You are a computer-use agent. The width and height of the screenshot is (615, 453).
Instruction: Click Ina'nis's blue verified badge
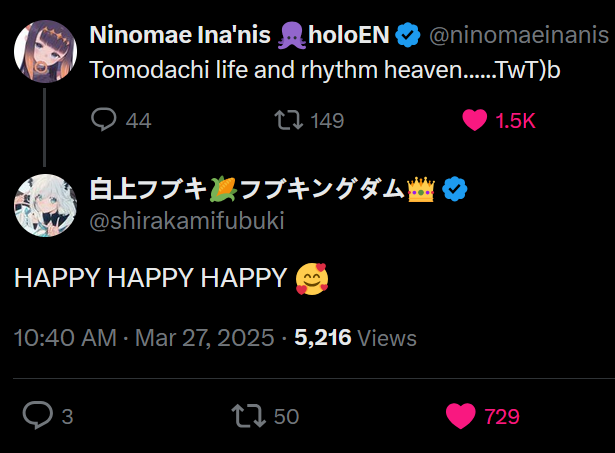(x=406, y=36)
